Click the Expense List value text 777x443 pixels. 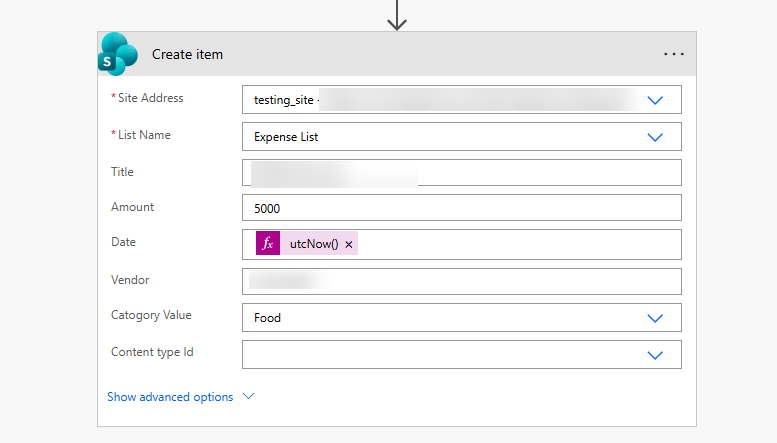coord(286,137)
